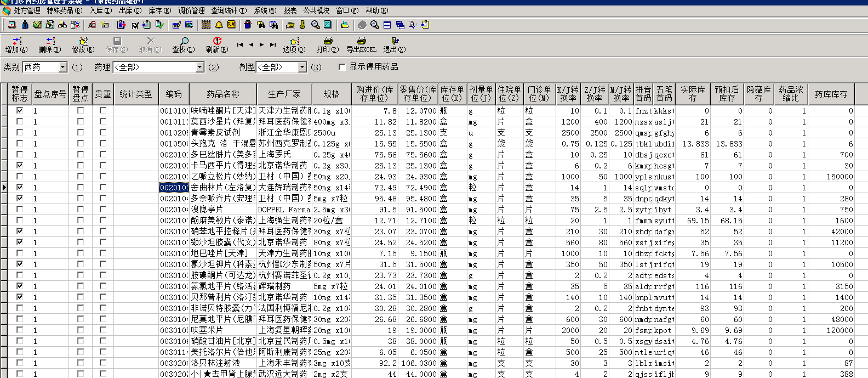Open the 处方管理 menu
The width and height of the screenshot is (868, 378).
click(x=26, y=10)
